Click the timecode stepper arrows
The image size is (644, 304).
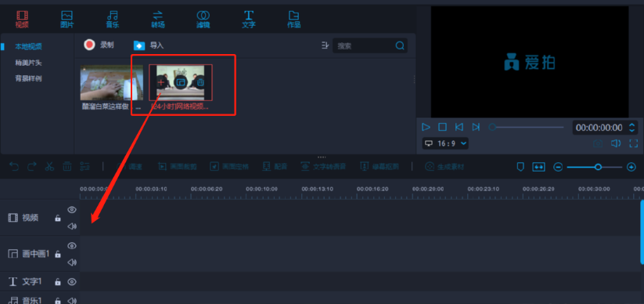[x=632, y=128]
